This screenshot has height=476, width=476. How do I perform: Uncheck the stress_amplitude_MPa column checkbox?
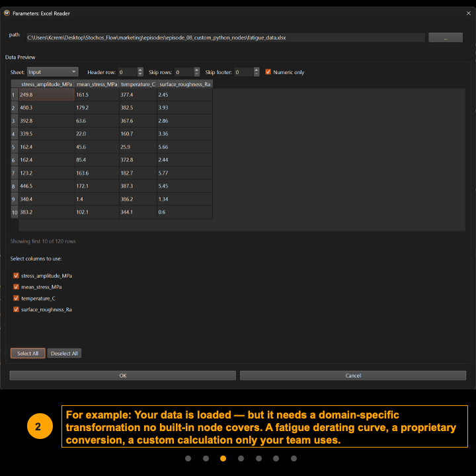16,276
